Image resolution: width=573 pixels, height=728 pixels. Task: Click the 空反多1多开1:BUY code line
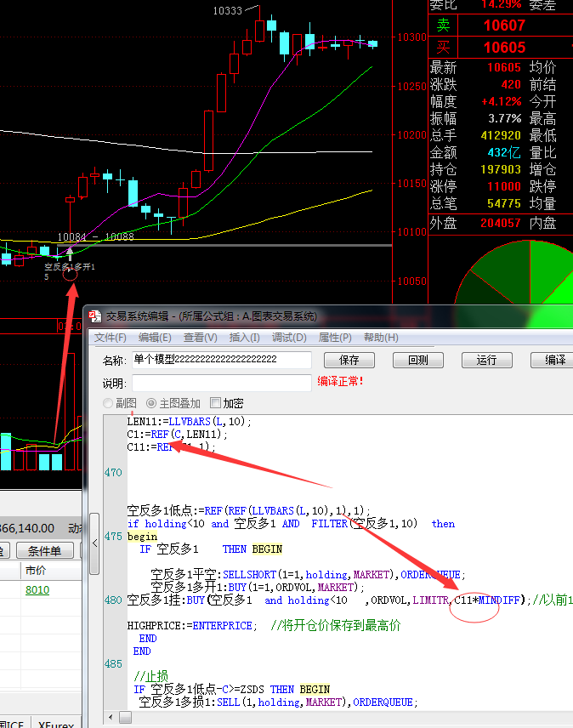click(258, 588)
